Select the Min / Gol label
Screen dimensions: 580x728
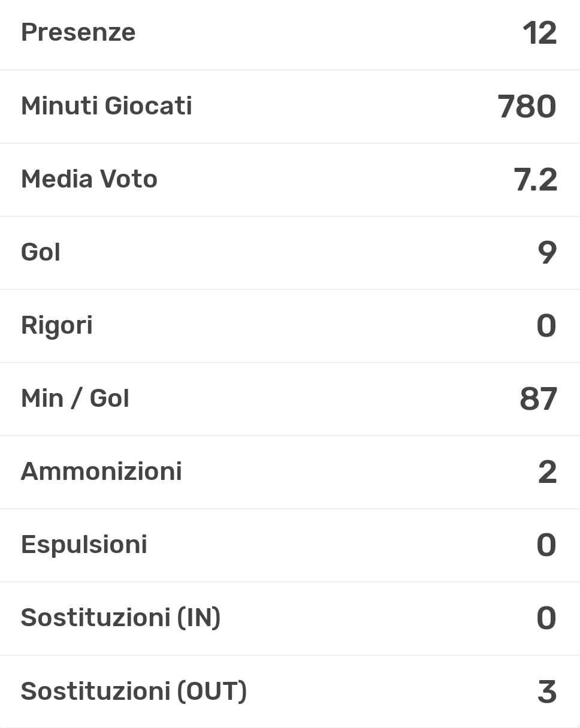pos(75,398)
